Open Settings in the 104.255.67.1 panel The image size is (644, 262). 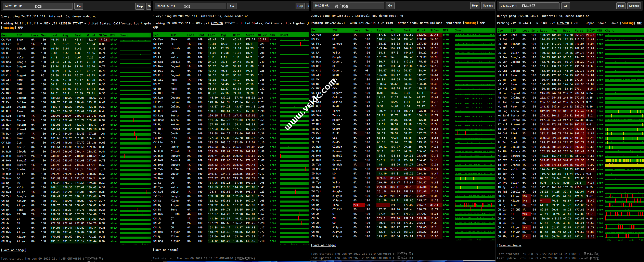tap(488, 5)
